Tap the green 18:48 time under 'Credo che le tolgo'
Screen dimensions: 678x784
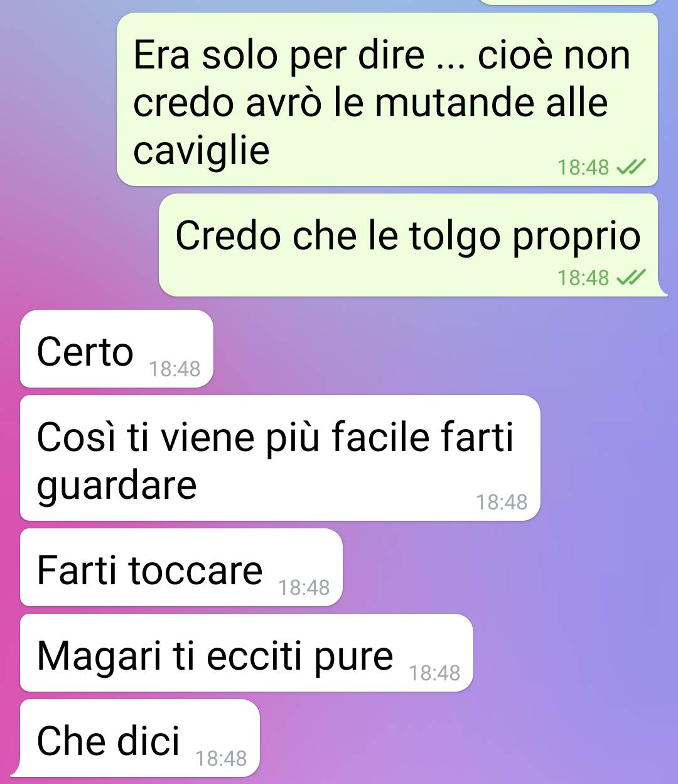click(583, 277)
